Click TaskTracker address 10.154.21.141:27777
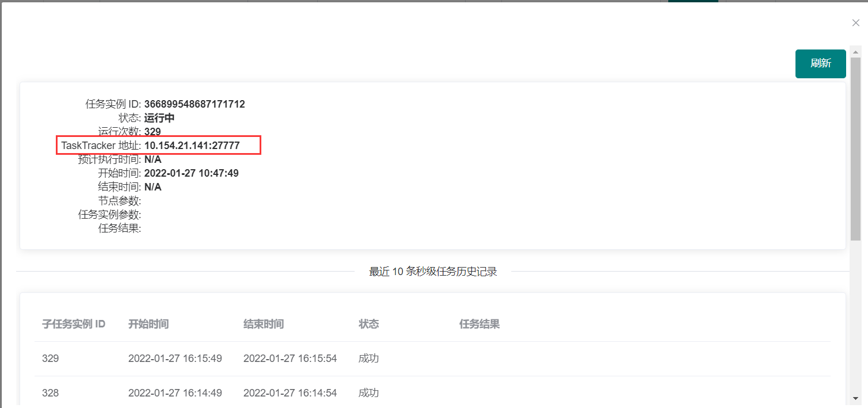 point(192,146)
